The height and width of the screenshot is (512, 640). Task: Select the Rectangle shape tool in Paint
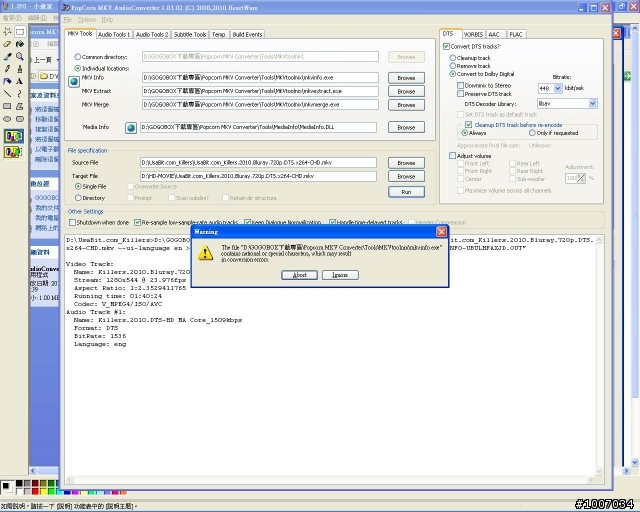click(7, 106)
